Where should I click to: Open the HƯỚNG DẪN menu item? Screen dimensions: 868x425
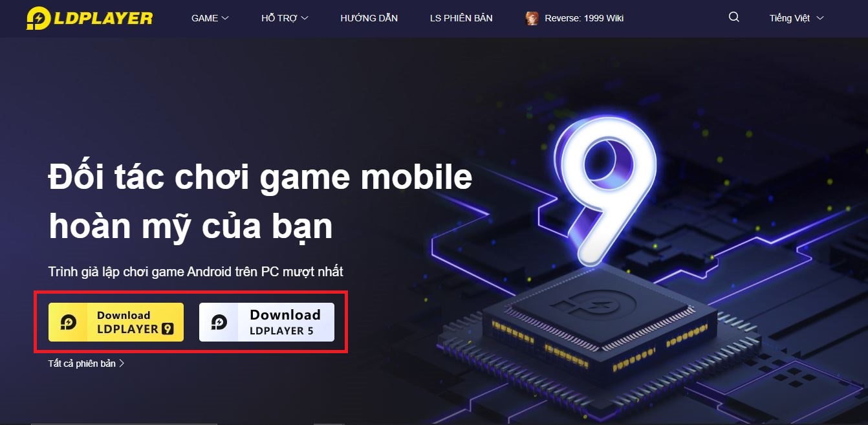pyautogui.click(x=369, y=18)
